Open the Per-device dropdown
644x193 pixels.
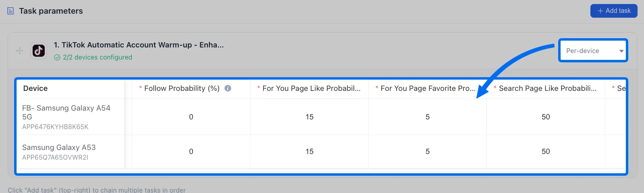[593, 51]
